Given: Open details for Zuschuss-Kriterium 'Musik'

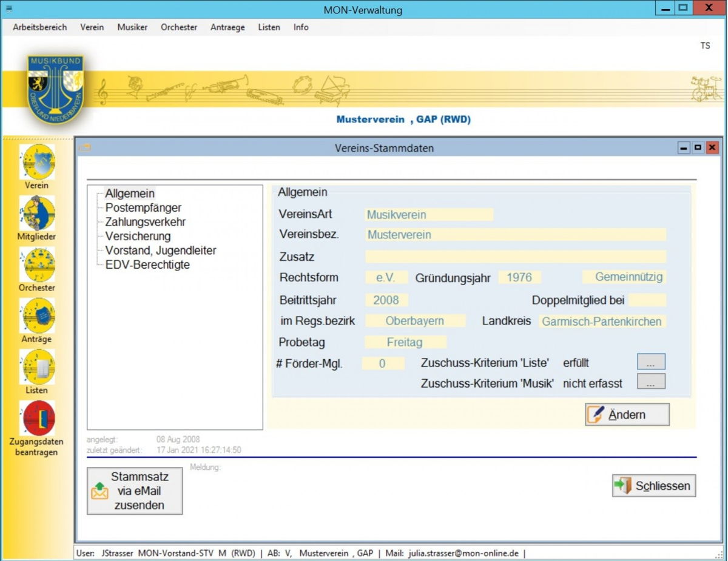Looking at the screenshot, I should 651,382.
